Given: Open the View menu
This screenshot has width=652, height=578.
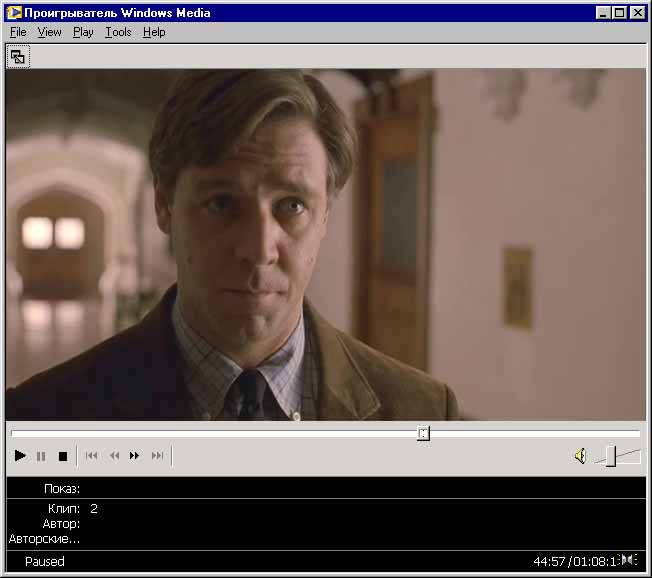Looking at the screenshot, I should tap(49, 32).
